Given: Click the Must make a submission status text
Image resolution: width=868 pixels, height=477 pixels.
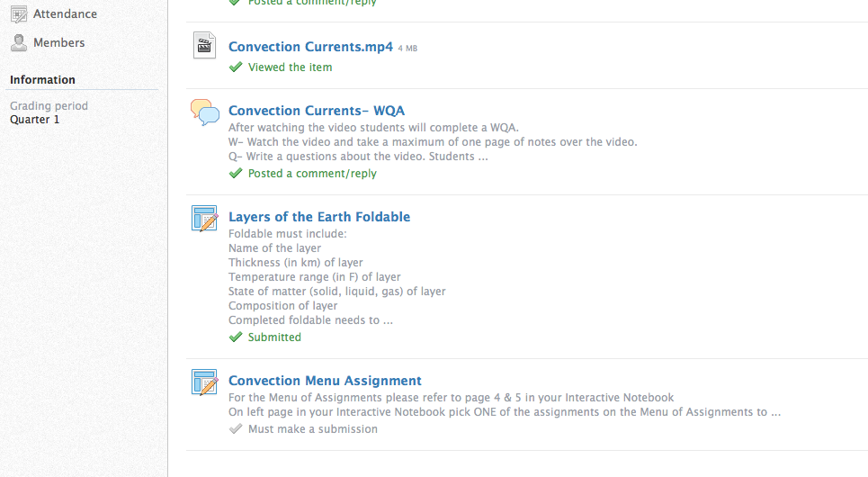Looking at the screenshot, I should tap(313, 428).
